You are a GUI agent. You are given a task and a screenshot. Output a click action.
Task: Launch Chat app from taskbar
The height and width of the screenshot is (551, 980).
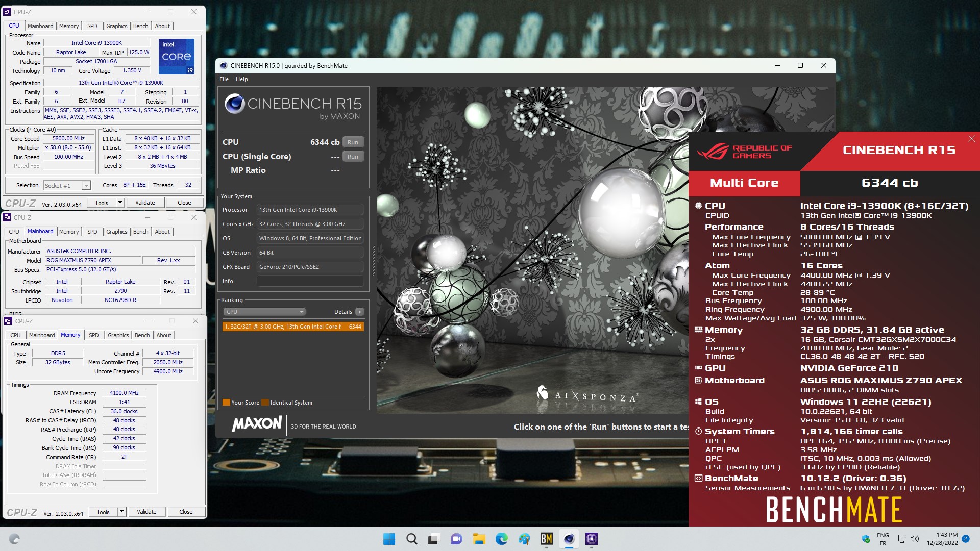(x=456, y=539)
